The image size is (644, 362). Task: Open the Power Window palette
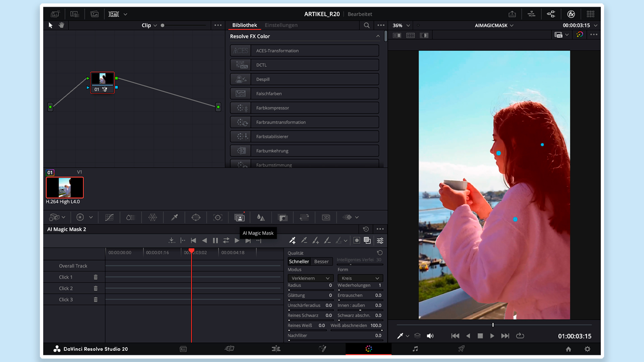[196, 218]
